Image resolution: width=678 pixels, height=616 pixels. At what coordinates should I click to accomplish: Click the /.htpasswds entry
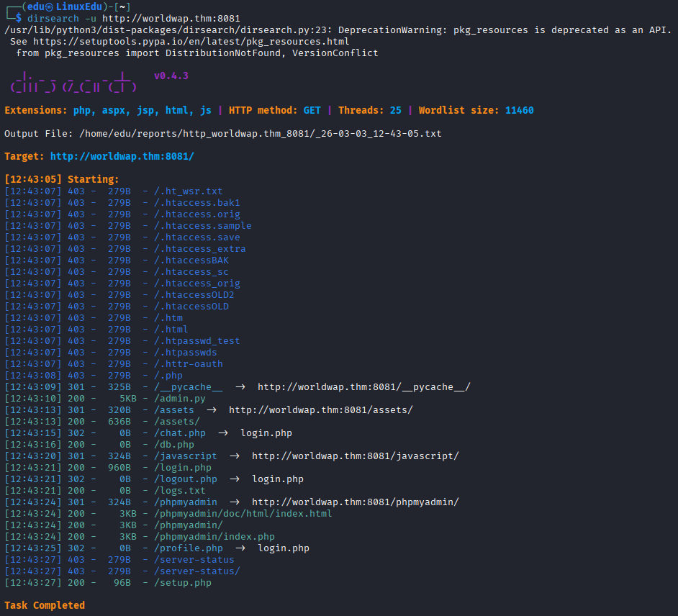click(x=186, y=353)
